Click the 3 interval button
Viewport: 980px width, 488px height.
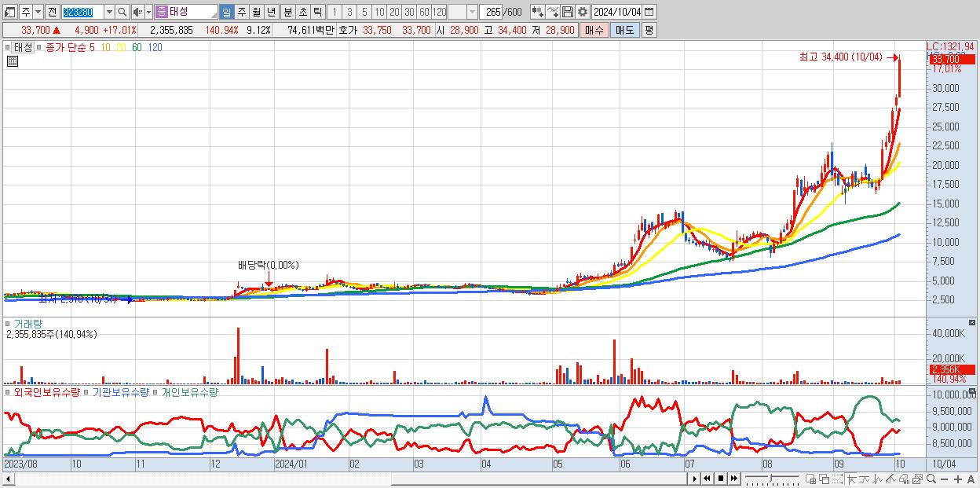click(x=349, y=12)
